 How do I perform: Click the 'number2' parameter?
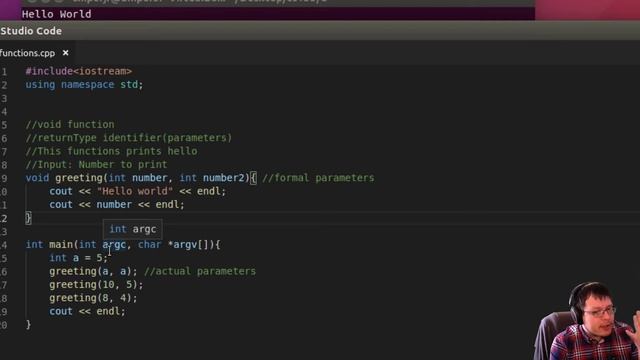pos(223,178)
